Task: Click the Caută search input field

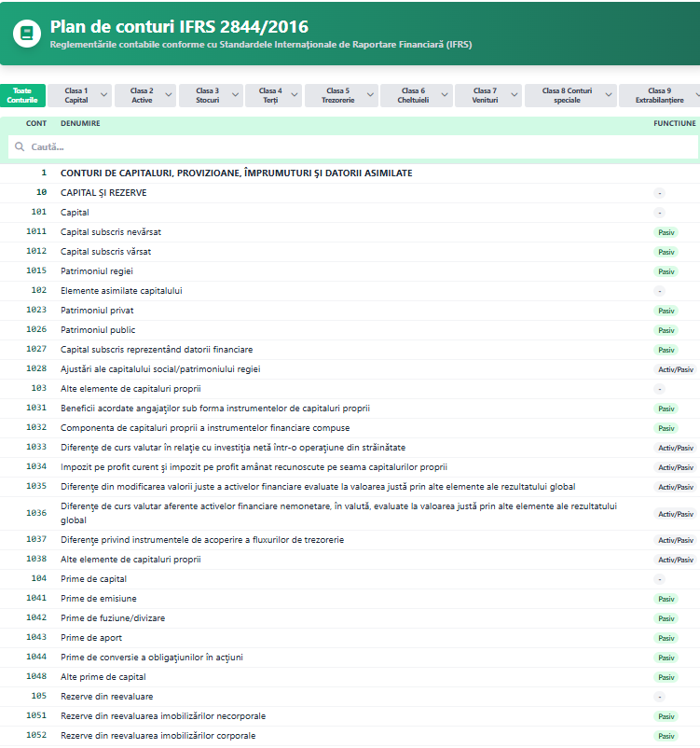Action: (x=354, y=147)
